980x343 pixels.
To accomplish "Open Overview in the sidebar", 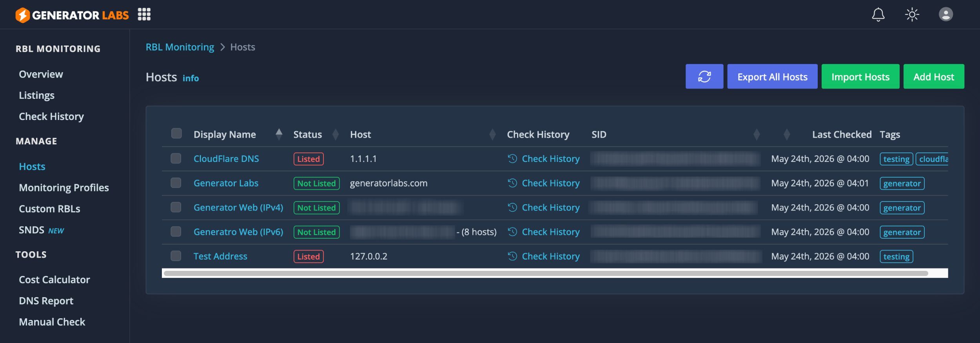I will coord(41,74).
